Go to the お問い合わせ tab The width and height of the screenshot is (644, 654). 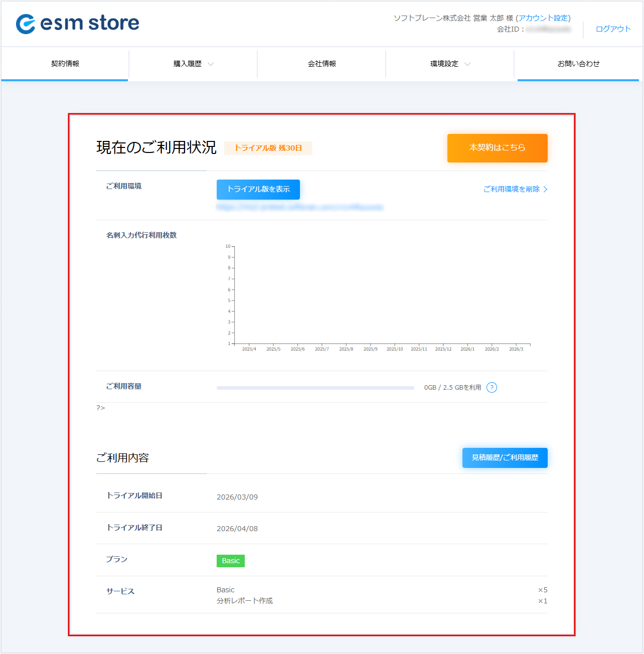coord(578,64)
